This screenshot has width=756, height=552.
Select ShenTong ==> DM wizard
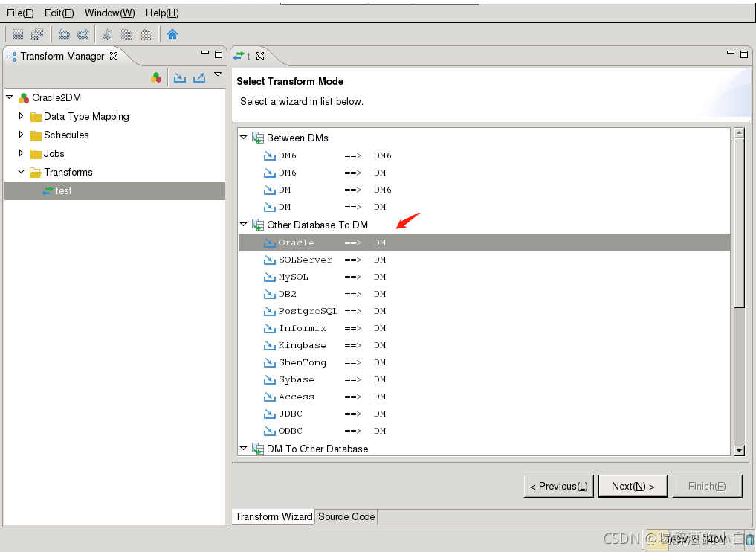coord(484,362)
